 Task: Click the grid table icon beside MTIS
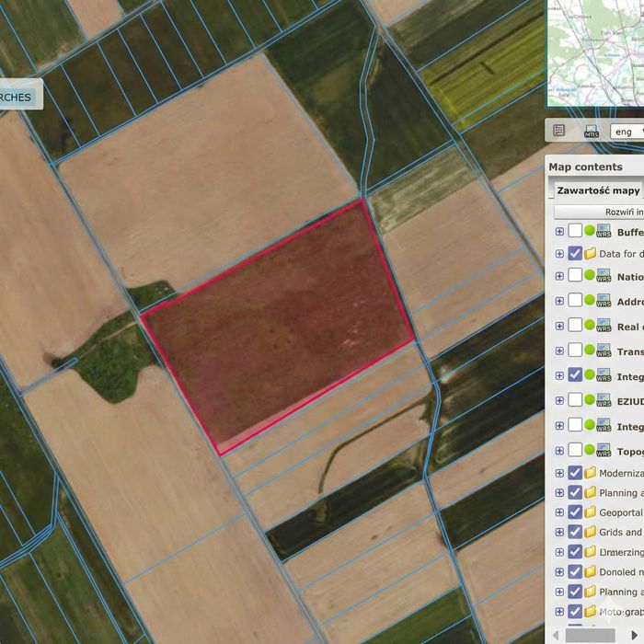click(x=558, y=131)
